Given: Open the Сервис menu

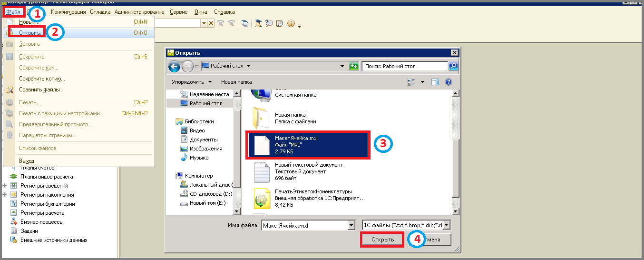Looking at the screenshot, I should (x=178, y=12).
